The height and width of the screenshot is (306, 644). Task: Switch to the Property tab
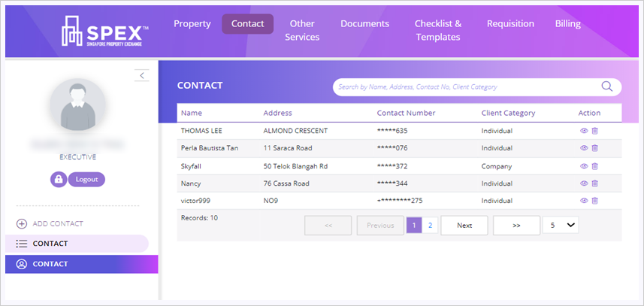click(192, 24)
